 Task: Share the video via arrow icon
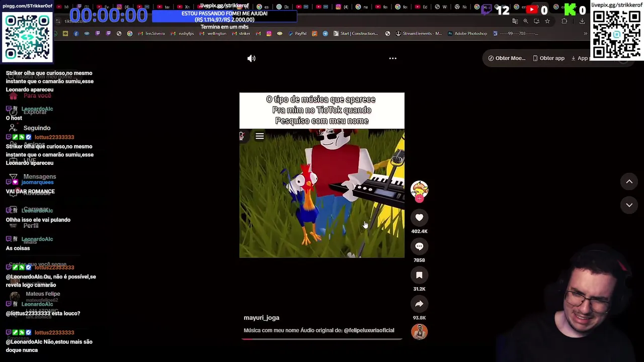pos(419,304)
